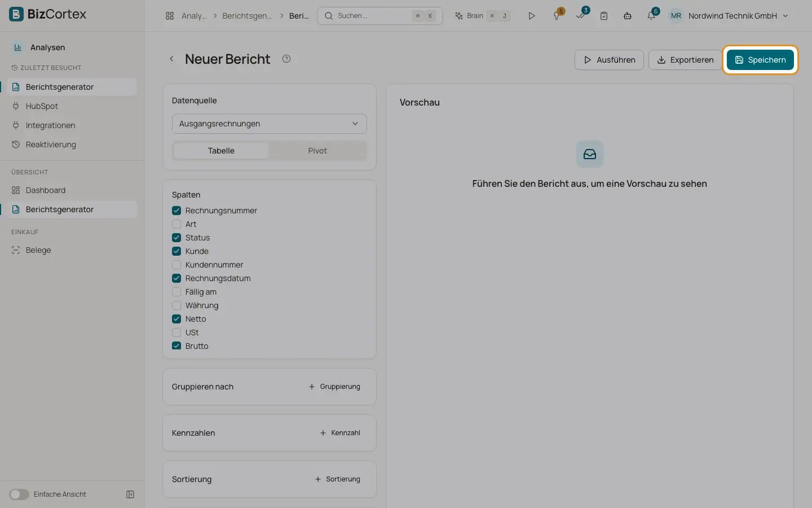Image resolution: width=812 pixels, height=508 pixels.
Task: Open the Brain assistant
Action: pos(483,16)
